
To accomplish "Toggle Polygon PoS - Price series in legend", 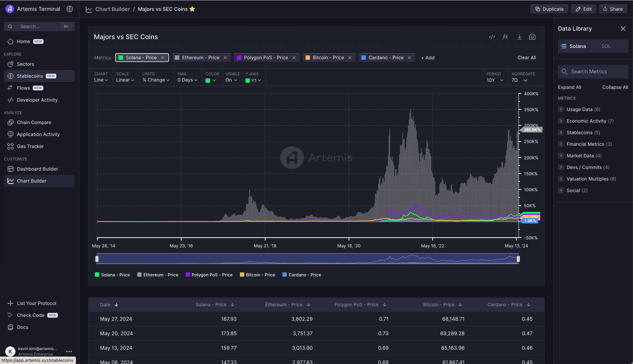I will (209, 275).
